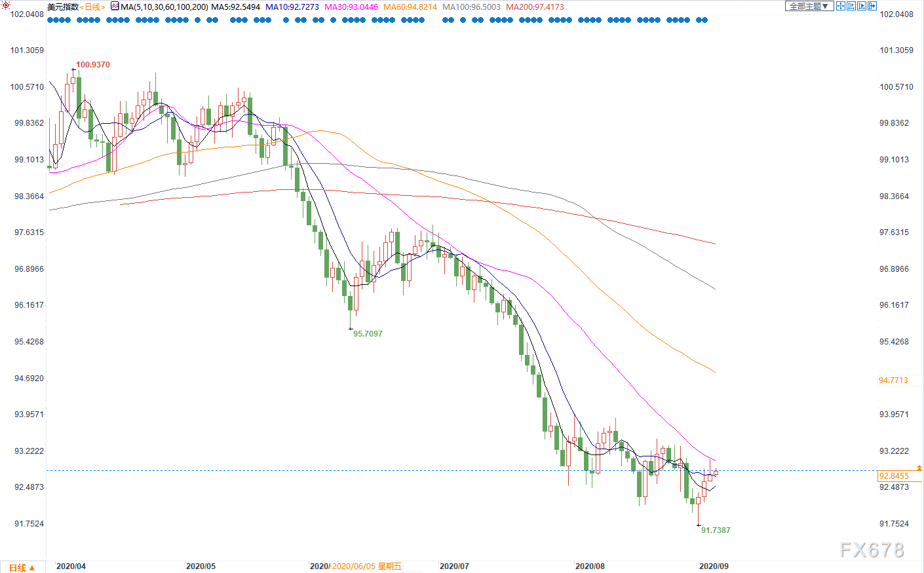Click the MA(5,10,30,60,100,200) parameters label
Screen dimensions: 924x573
(164, 7)
